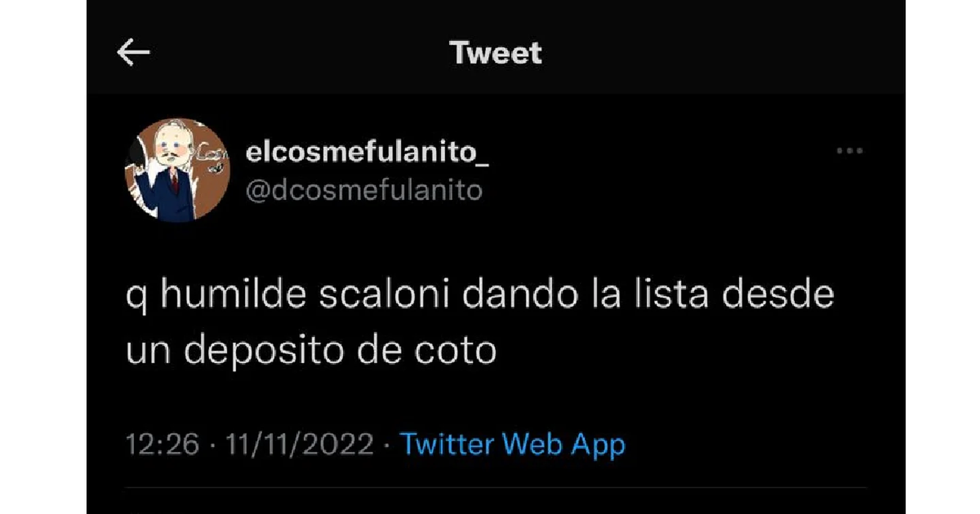Open elcosmefulanito_ profile avatar picture
Screen dimensions: 980x514
(x=177, y=171)
